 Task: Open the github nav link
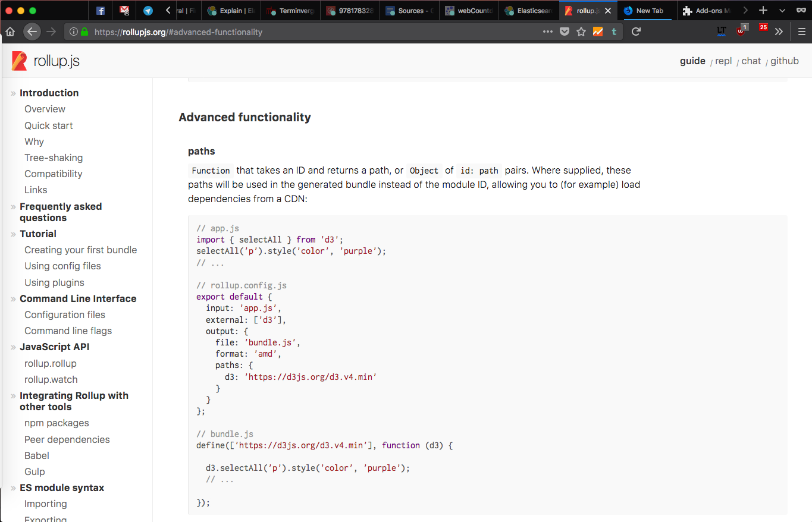click(x=785, y=61)
